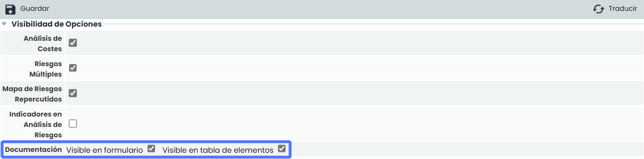Collapse the Visibilidad de Opciones section triangle

[4, 24]
